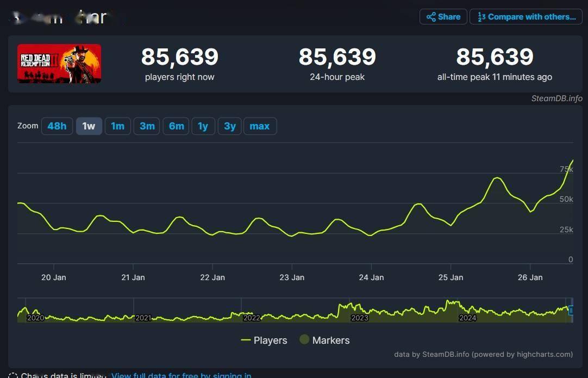Switch chart zoom to 3m
588x378 pixels.
(147, 126)
